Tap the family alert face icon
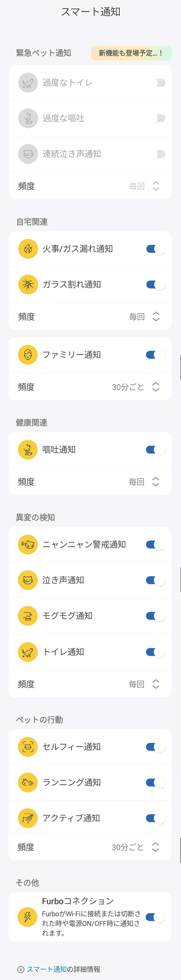Viewport: 181px width, 980px height. coord(28,355)
